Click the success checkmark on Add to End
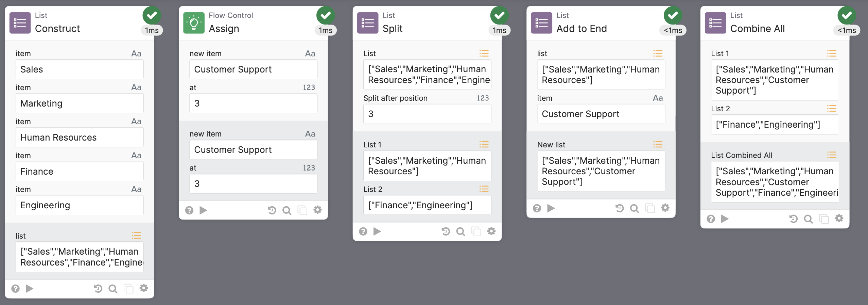Screen dimensions: 868x305 [673, 15]
